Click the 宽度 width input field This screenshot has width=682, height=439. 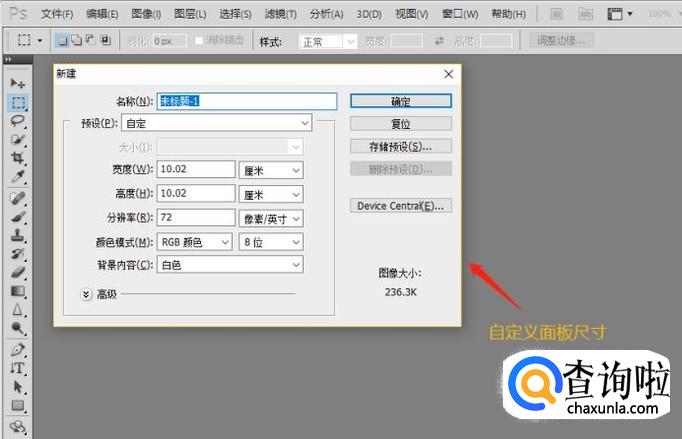tap(194, 169)
